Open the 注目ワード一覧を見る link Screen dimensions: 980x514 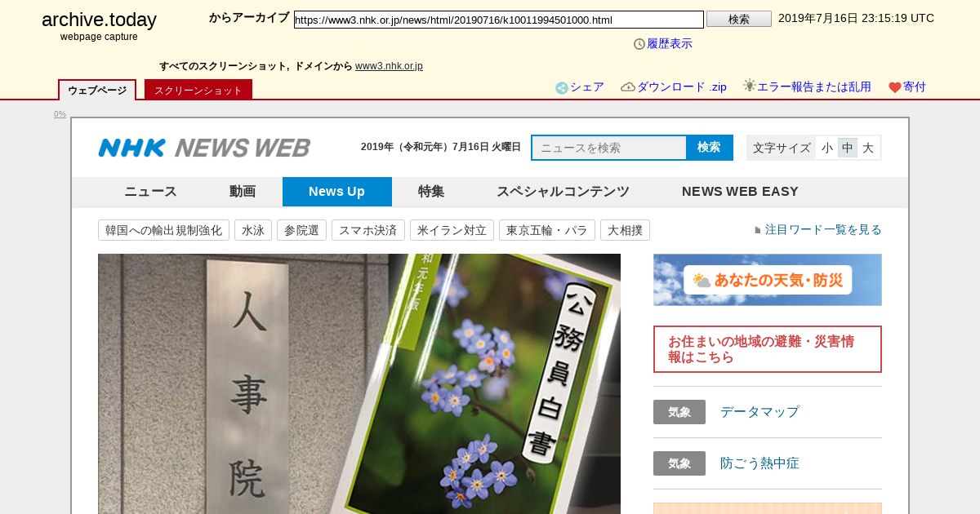click(823, 230)
